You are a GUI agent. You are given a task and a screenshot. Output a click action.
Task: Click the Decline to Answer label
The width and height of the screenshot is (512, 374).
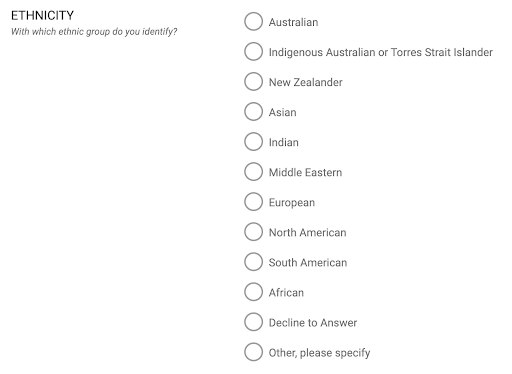313,323
